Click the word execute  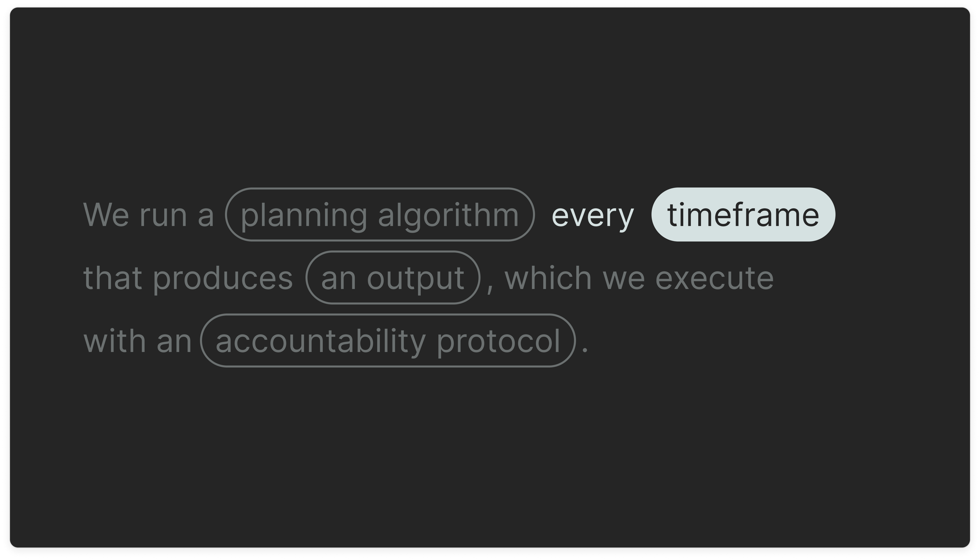pyautogui.click(x=714, y=279)
